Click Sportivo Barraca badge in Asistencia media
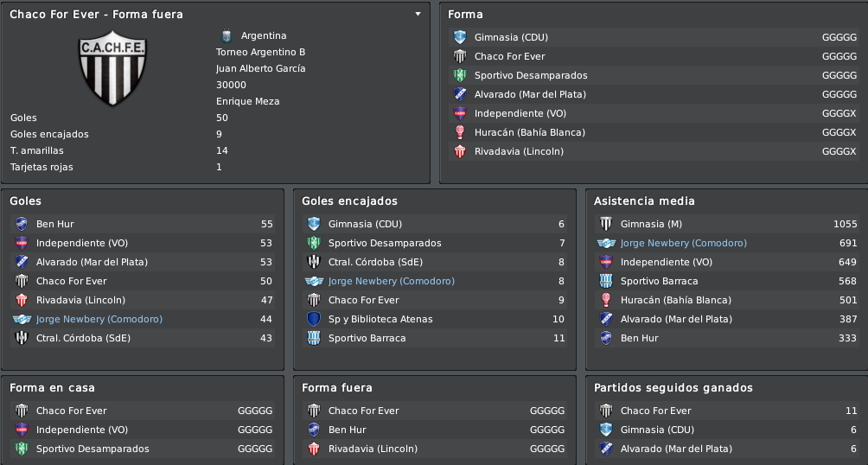Viewport: 868px width, 465px height. (x=606, y=281)
